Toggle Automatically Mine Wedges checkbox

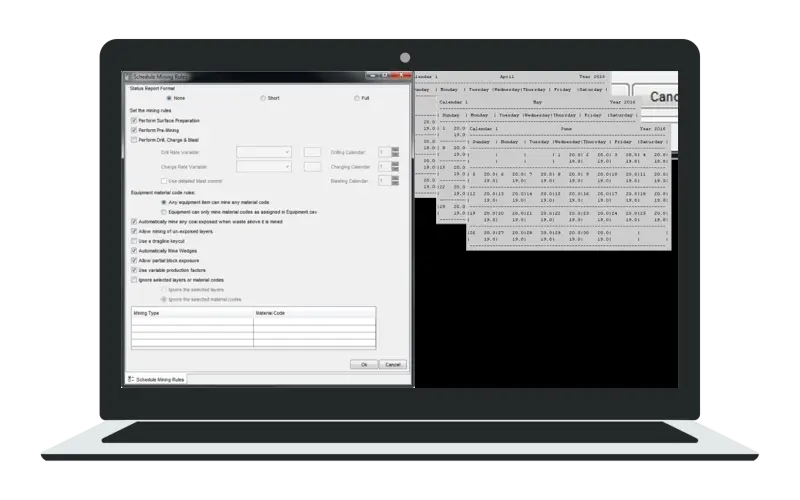click(134, 251)
